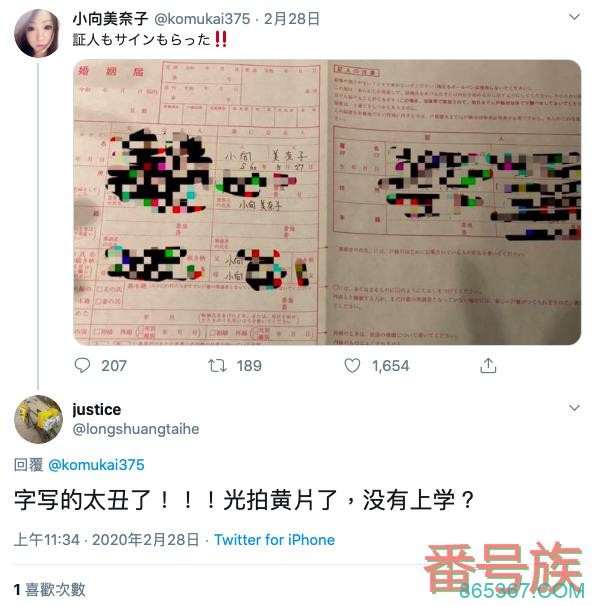594x606 pixels.
Task: Open the Twitter for iPhone source link
Action: click(x=275, y=540)
